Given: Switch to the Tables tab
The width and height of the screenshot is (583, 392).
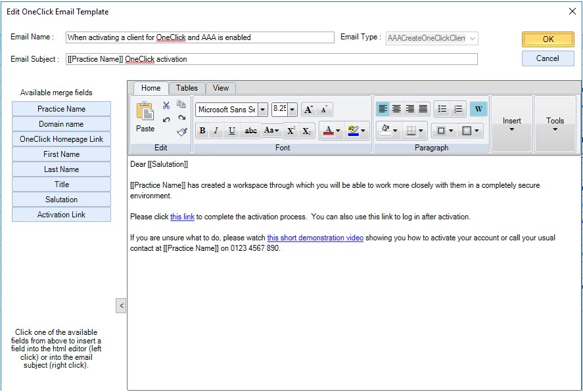Looking at the screenshot, I should [187, 88].
